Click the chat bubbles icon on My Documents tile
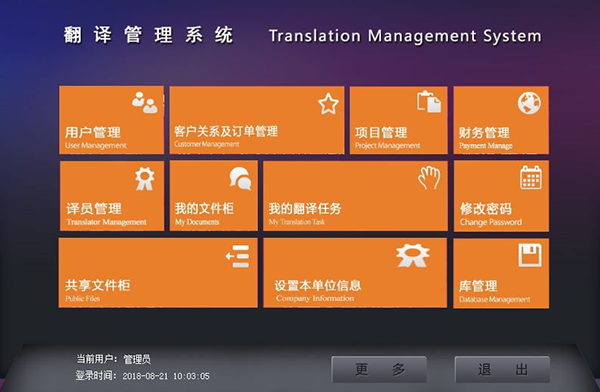The height and width of the screenshot is (392, 600). 240,178
